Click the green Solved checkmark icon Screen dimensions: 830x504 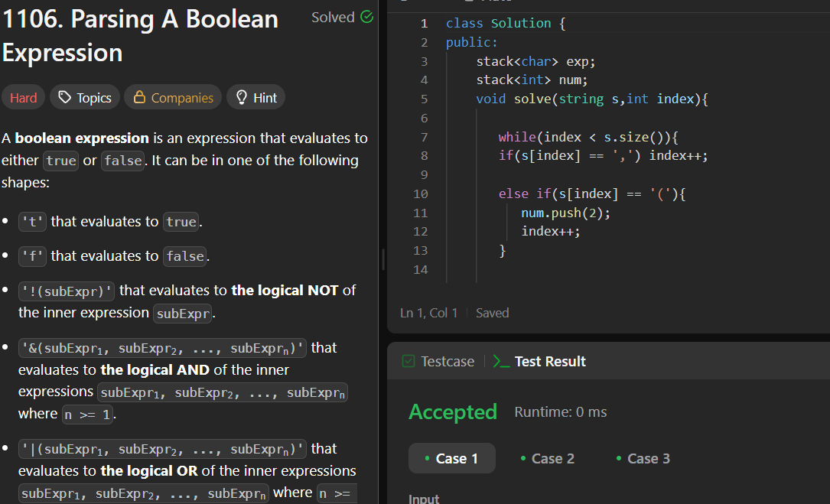point(367,17)
